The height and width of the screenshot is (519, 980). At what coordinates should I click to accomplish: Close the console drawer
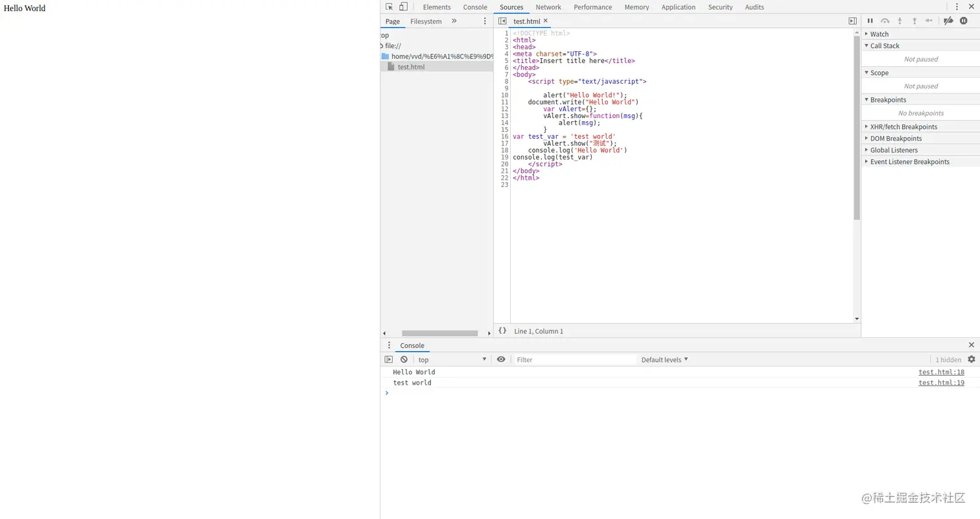pos(971,345)
